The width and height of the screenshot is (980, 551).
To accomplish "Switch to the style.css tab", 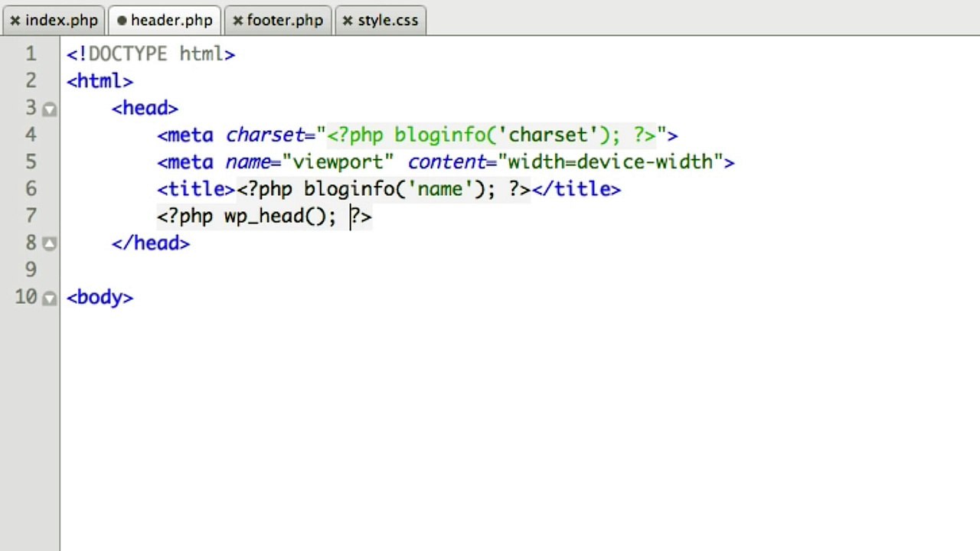I will (x=380, y=21).
